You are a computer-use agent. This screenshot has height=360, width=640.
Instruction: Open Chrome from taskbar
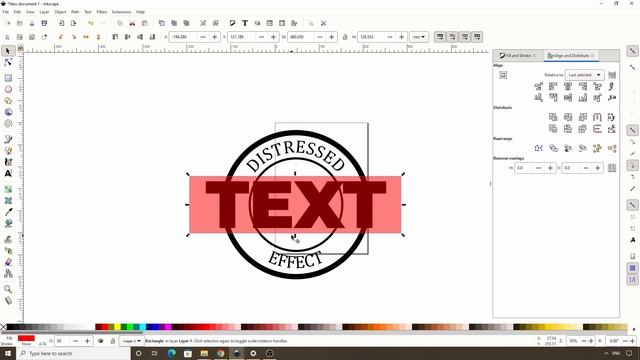[220, 353]
